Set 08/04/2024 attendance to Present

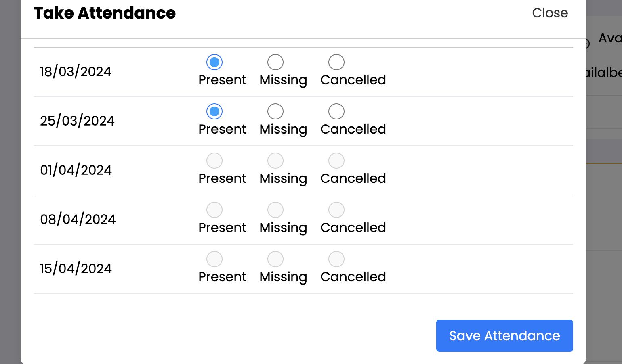click(x=214, y=210)
